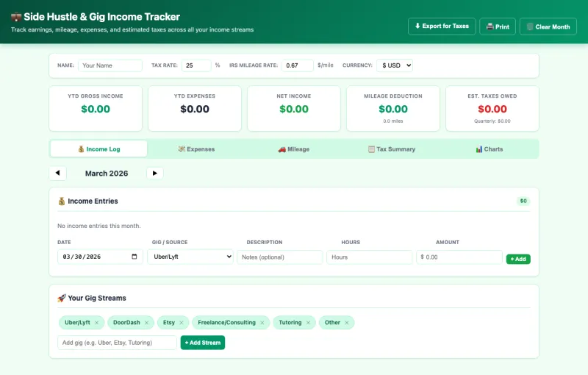Open the Mileage tab
This screenshot has height=375, width=588.
tap(293, 149)
